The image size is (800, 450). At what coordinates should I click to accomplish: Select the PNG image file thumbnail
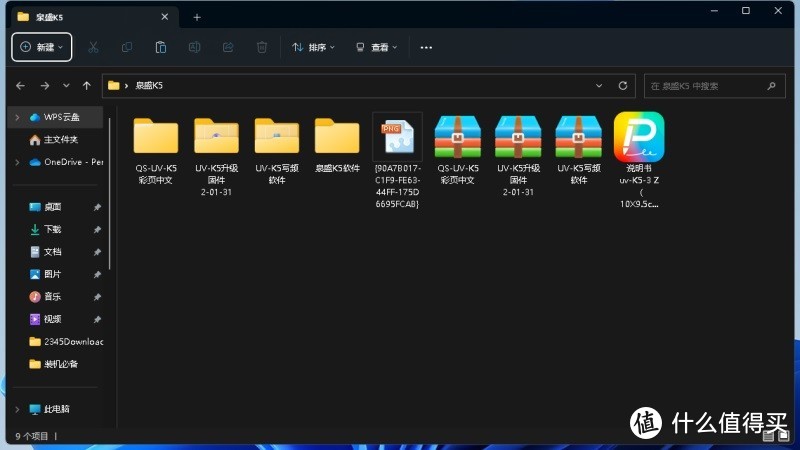(397, 137)
